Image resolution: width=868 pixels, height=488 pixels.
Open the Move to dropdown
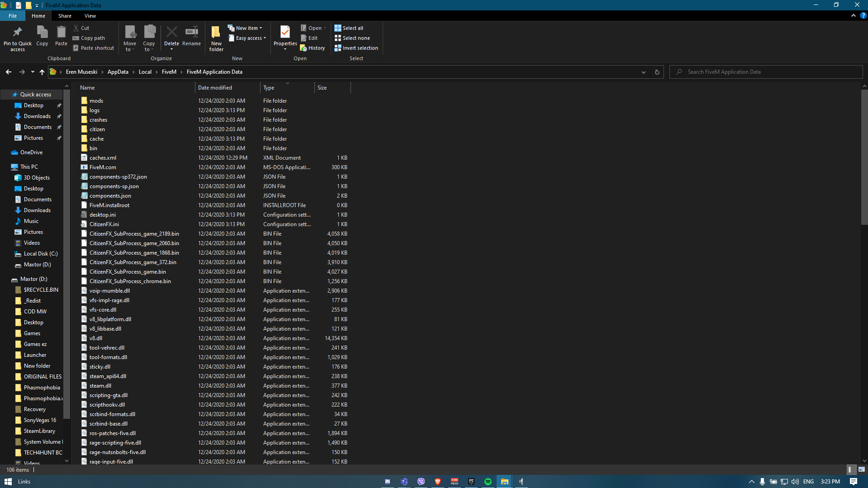click(x=130, y=38)
